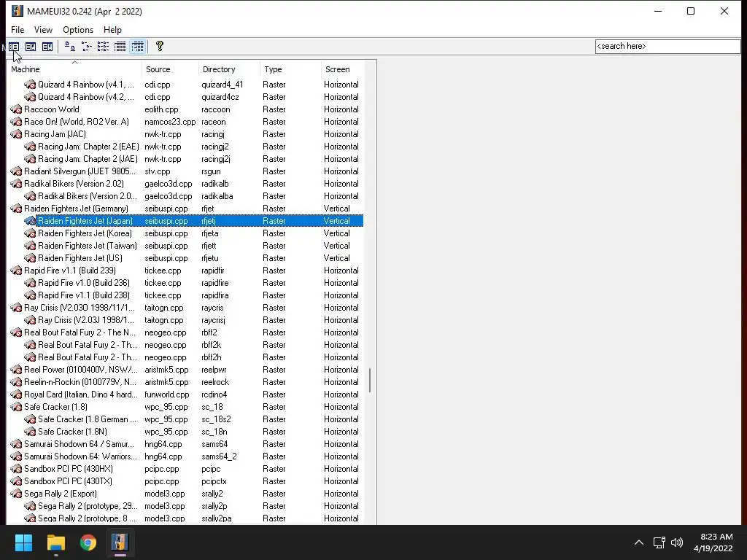
Task: Click the game list vertical scrollbar thumb
Action: click(x=370, y=379)
